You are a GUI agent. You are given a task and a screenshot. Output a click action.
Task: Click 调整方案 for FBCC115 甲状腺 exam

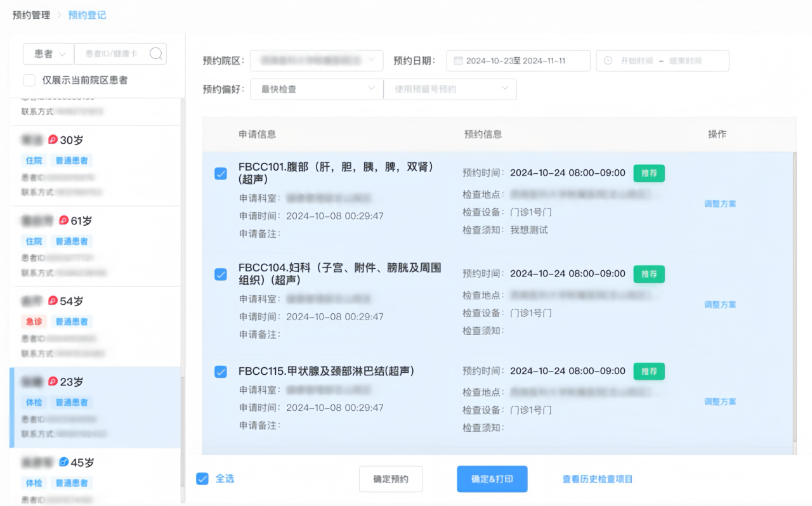click(720, 401)
